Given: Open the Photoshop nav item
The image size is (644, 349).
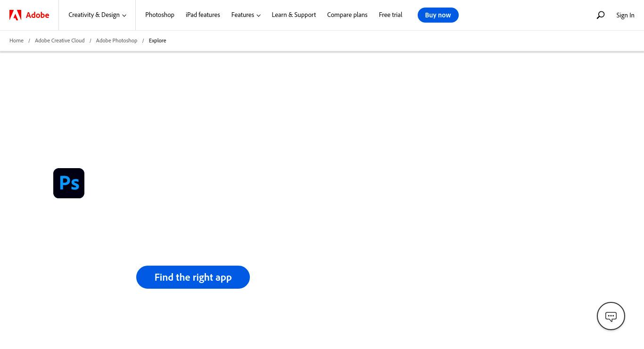Looking at the screenshot, I should coord(160,15).
